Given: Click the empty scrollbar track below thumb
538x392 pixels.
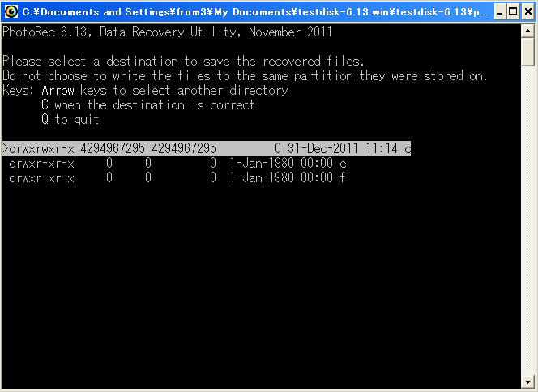Looking at the screenshot, I should coord(527,219).
